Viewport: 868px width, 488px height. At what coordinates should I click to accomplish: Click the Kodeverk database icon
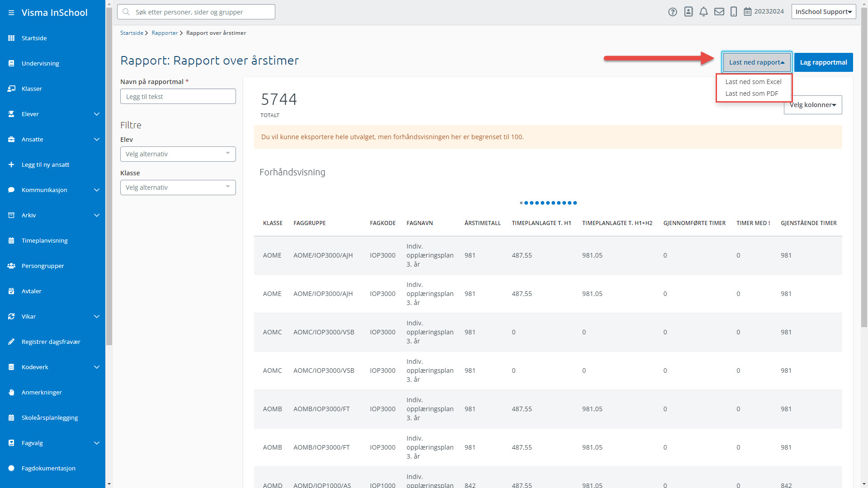tap(11, 367)
